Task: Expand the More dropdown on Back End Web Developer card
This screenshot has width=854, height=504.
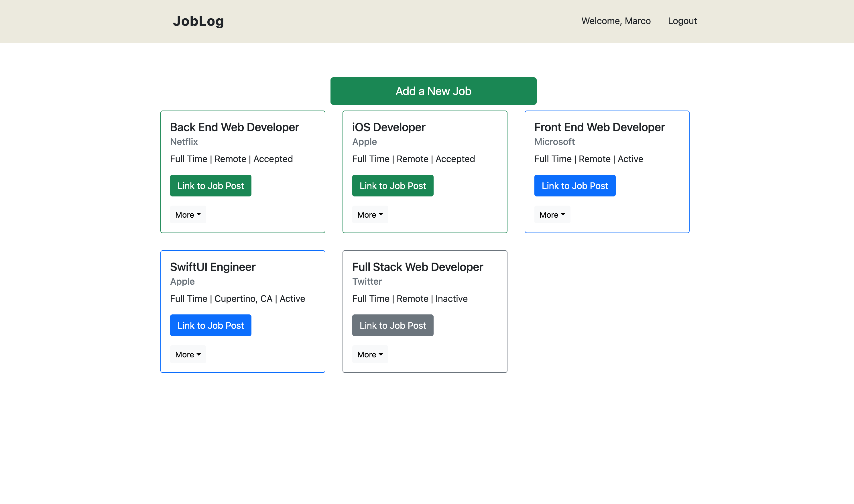Action: (x=188, y=214)
